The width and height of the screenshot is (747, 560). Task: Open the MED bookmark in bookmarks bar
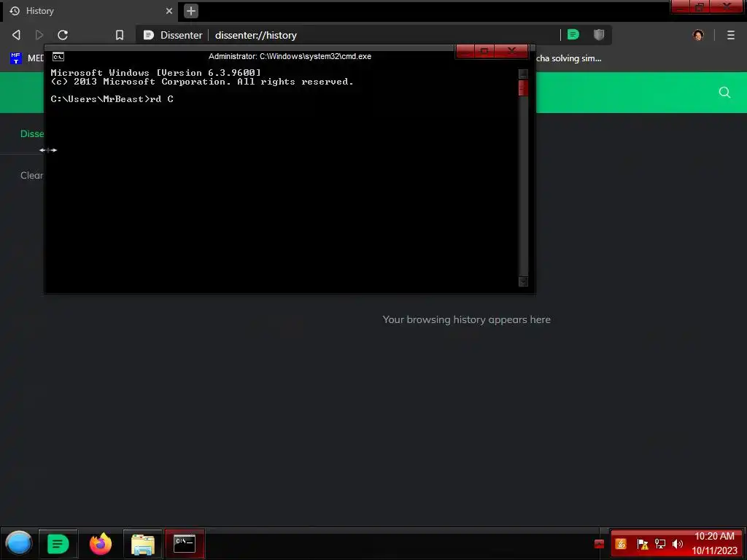(27, 58)
